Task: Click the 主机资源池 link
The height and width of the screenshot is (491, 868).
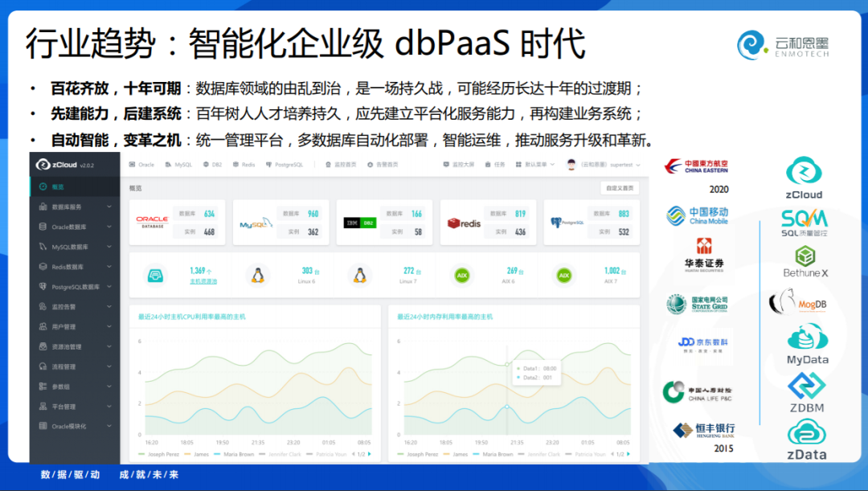Action: [203, 281]
